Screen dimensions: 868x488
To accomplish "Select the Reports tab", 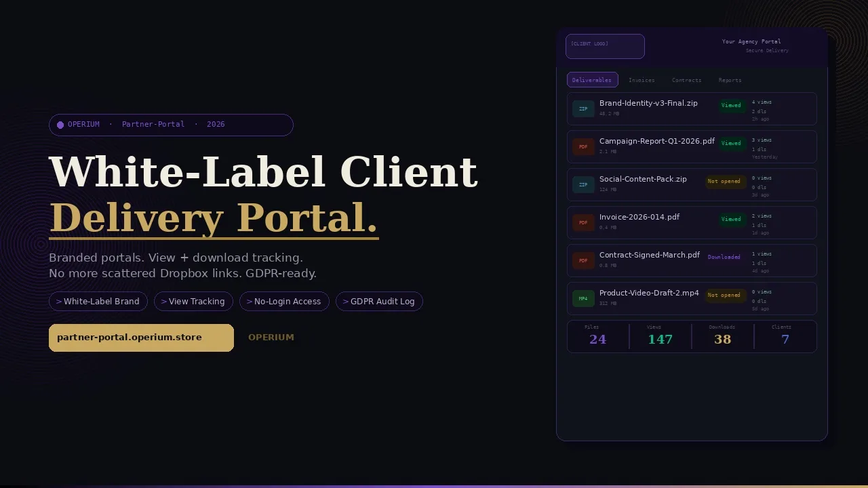I will 730,80.
